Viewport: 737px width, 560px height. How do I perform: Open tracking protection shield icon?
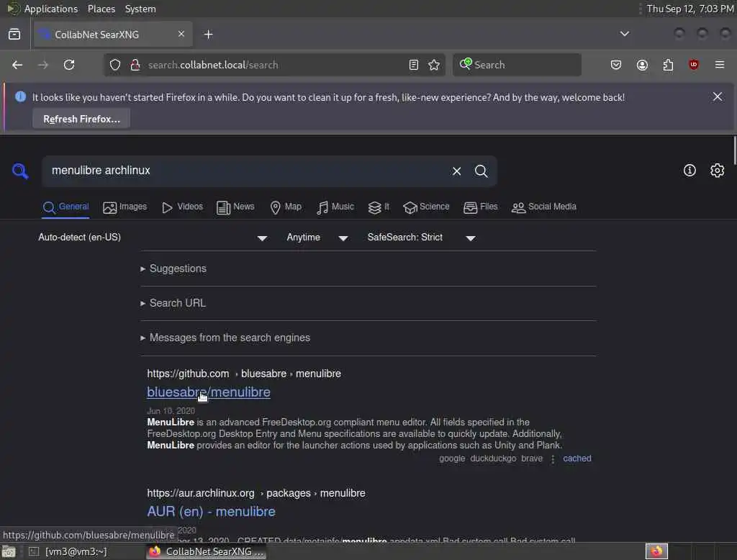(115, 65)
